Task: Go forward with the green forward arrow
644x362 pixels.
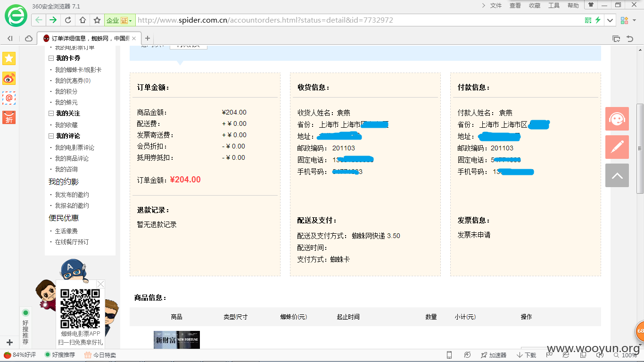Action: tap(53, 20)
